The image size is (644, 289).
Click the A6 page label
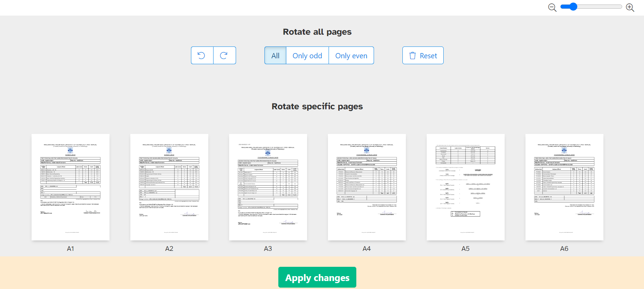[564, 249]
